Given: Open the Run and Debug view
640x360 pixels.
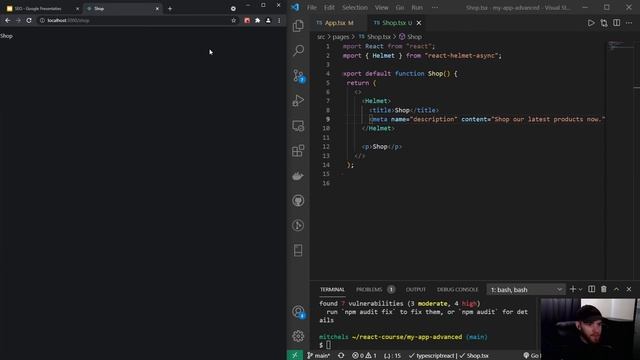Looking at the screenshot, I should tap(298, 100).
